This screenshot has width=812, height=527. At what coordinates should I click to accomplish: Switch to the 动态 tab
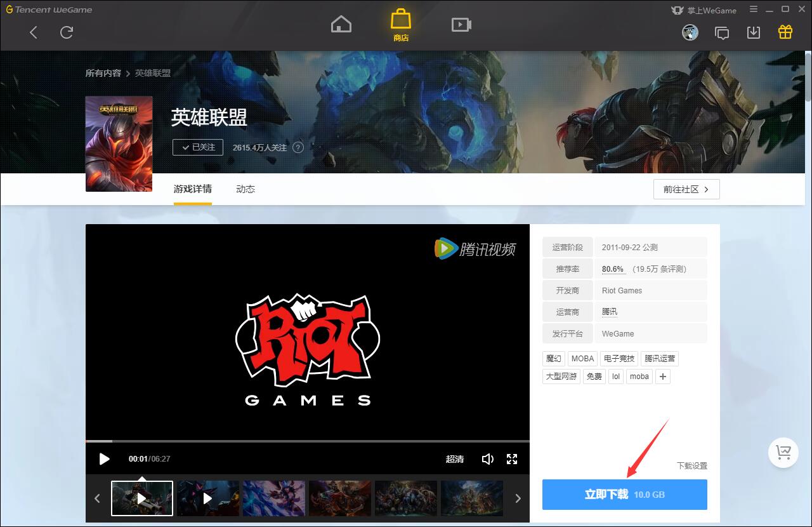(246, 189)
